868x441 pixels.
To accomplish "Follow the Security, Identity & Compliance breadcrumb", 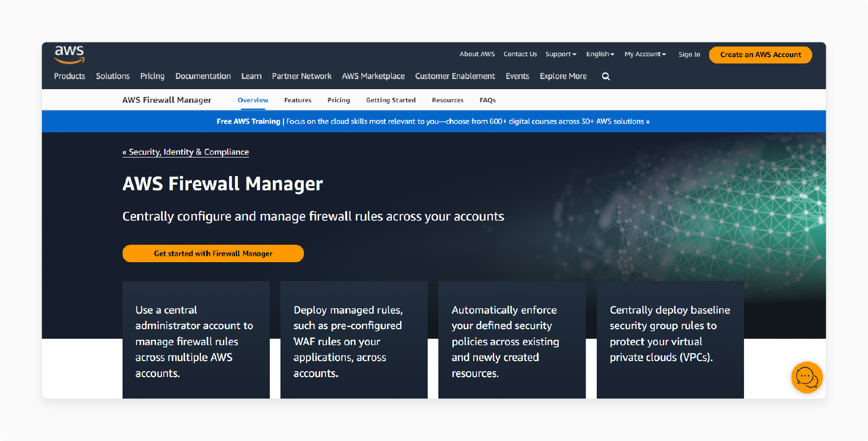I will coord(186,152).
